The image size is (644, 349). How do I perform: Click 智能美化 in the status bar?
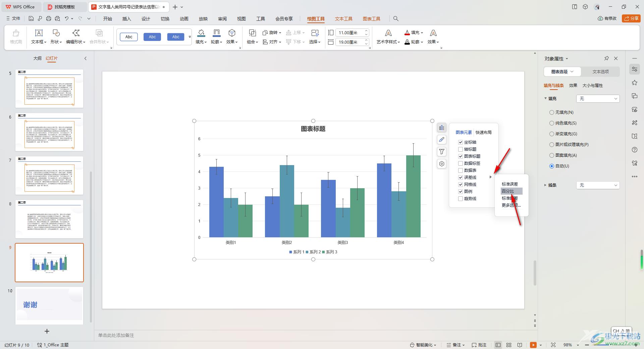pos(423,345)
